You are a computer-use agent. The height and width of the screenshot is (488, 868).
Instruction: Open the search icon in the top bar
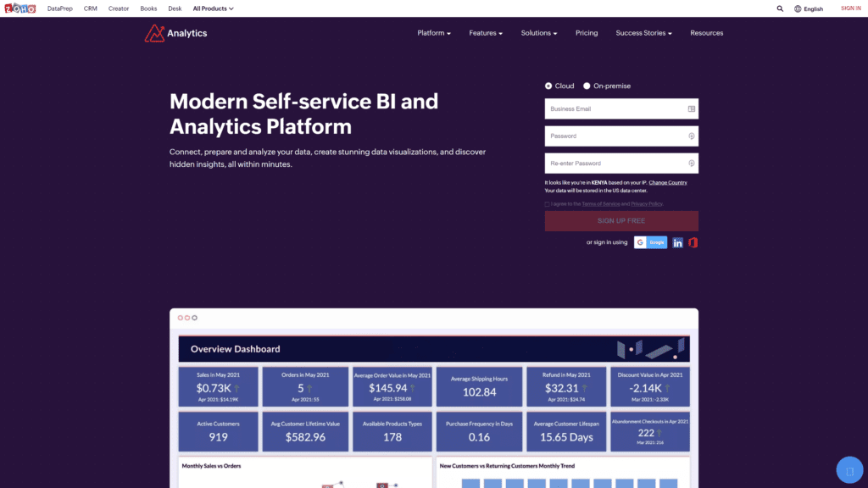pos(780,8)
